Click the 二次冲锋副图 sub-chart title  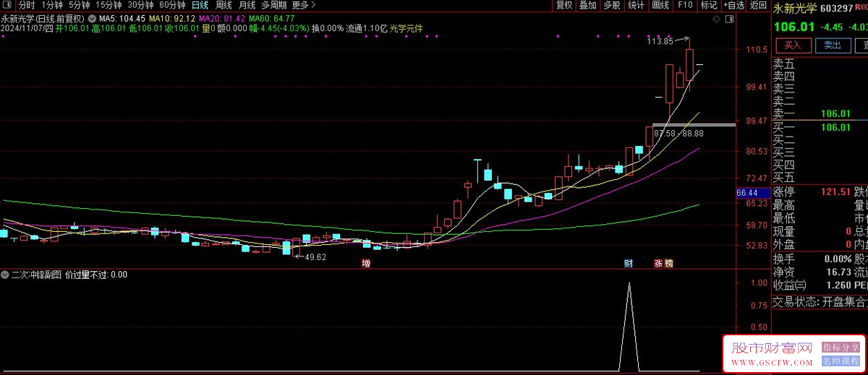click(x=36, y=275)
